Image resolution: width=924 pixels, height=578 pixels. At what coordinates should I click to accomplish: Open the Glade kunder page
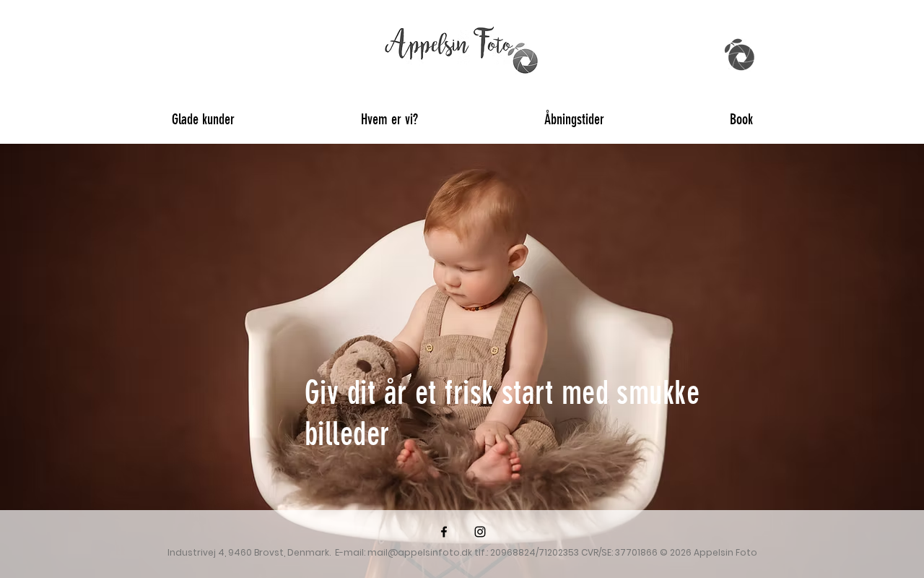203,119
